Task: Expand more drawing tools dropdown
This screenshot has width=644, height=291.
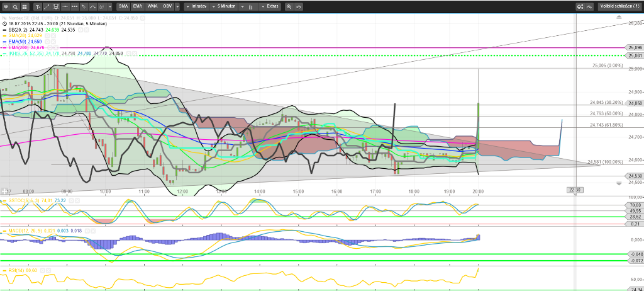Action: coord(110,6)
